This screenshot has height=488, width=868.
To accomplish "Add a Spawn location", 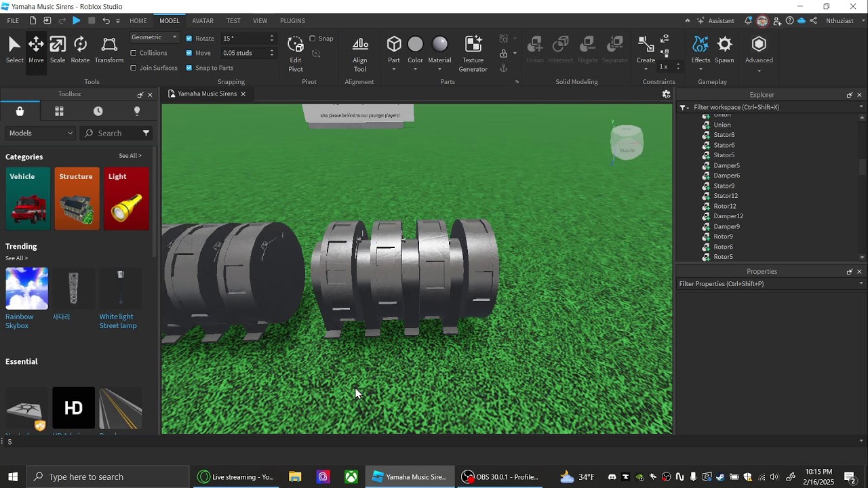I will [724, 49].
